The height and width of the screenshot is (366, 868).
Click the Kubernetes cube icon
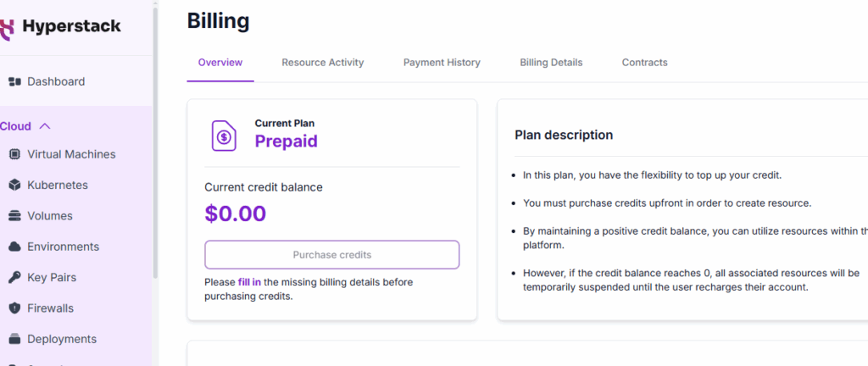(14, 186)
